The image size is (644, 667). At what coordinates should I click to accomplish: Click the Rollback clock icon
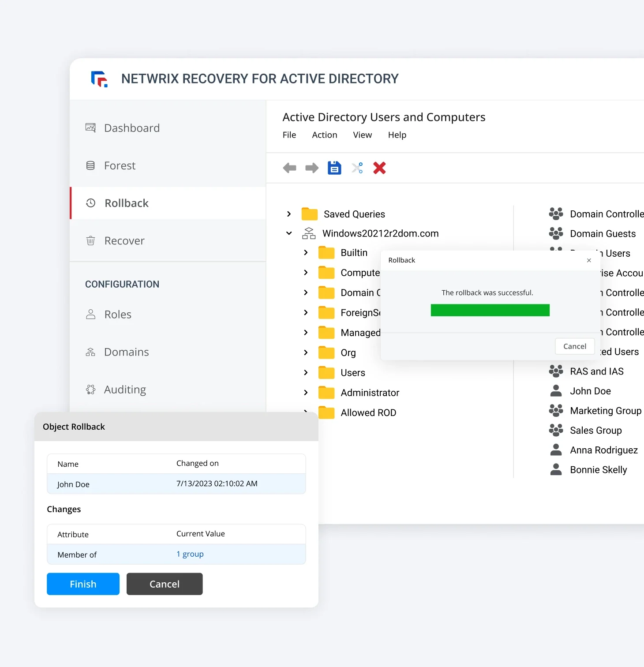point(91,203)
